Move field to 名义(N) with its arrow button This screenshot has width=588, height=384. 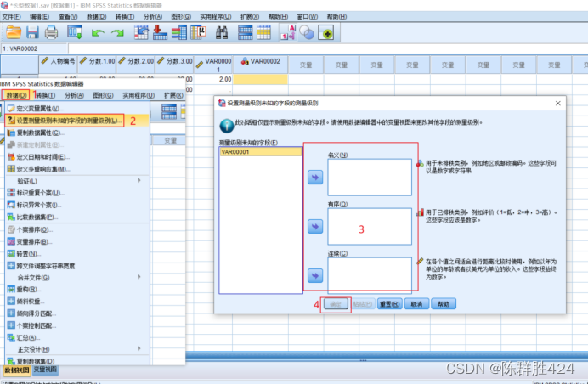315,177
